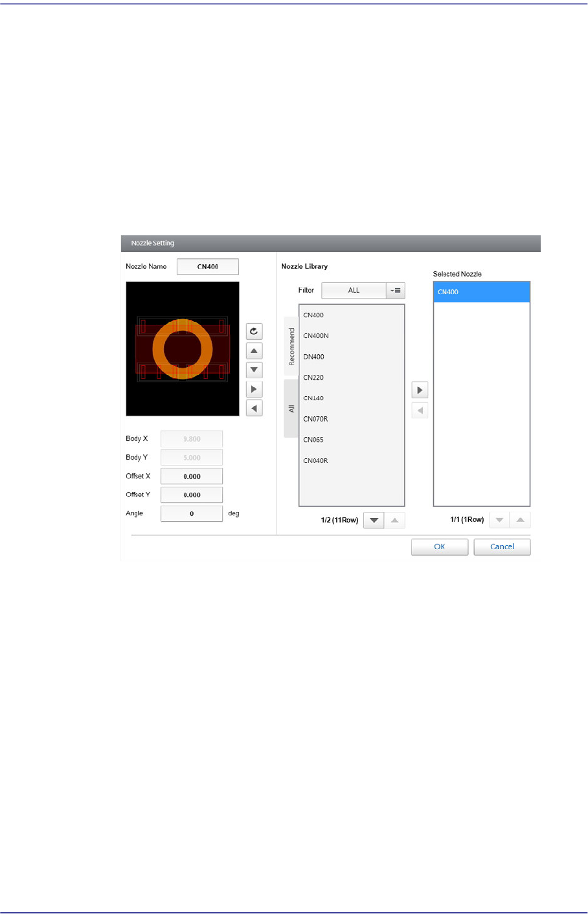Open the filter list menu button
The height and width of the screenshot is (920, 588).
pyautogui.click(x=396, y=291)
